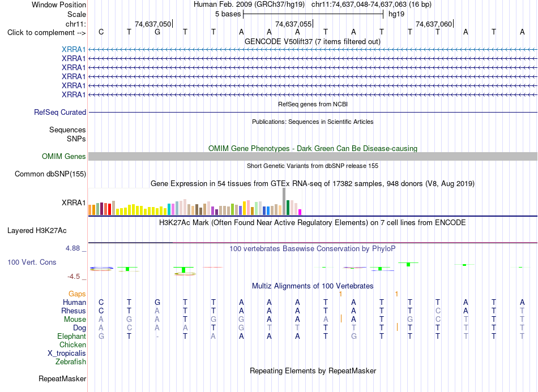The height and width of the screenshot is (392, 538).
Task: Click the '5 bases' scale text
Action: pos(228,14)
